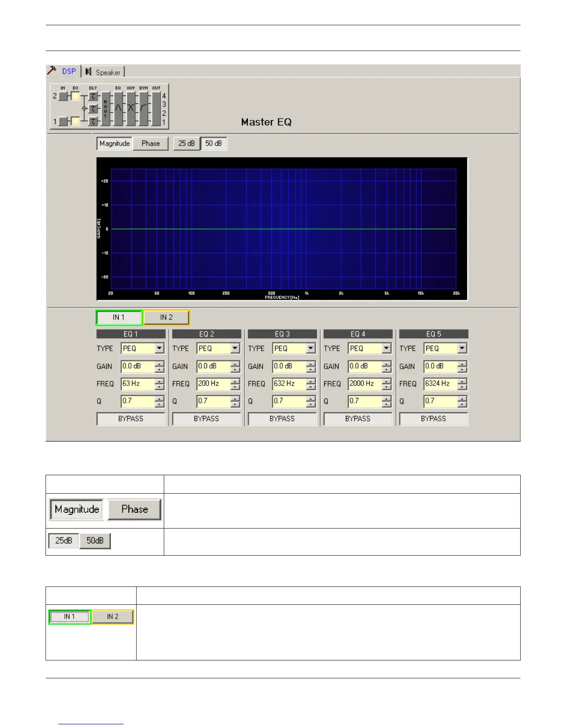Click the EQ 5 gain field showing 0.0 dB
This screenshot has height=728, width=563.
441,366
